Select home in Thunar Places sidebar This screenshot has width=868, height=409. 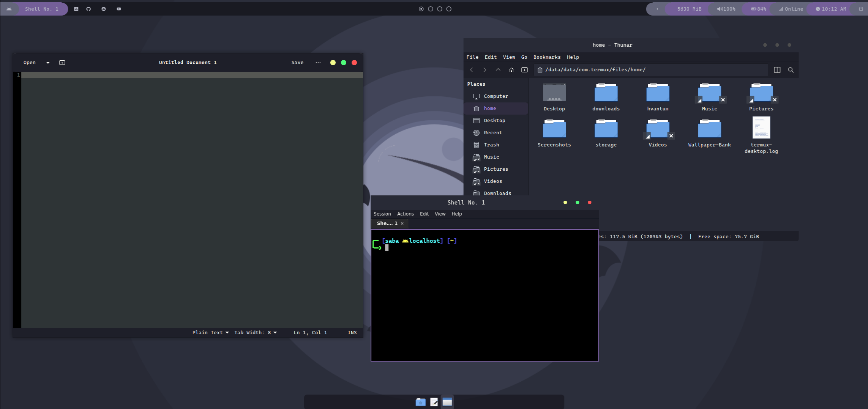(496, 109)
